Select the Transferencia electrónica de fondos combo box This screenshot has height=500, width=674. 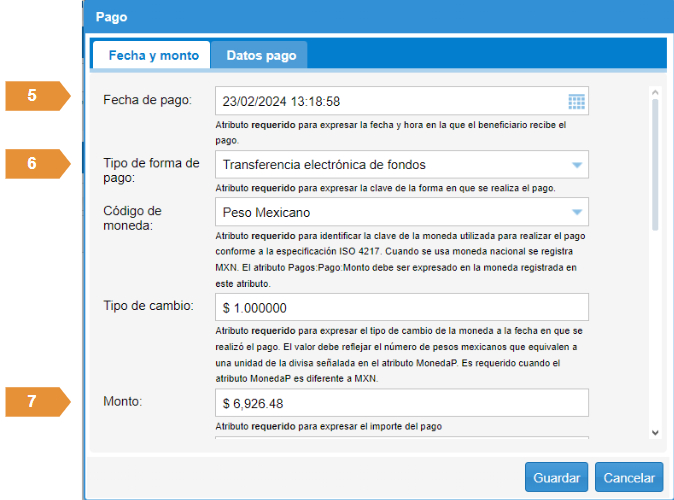click(x=388, y=164)
